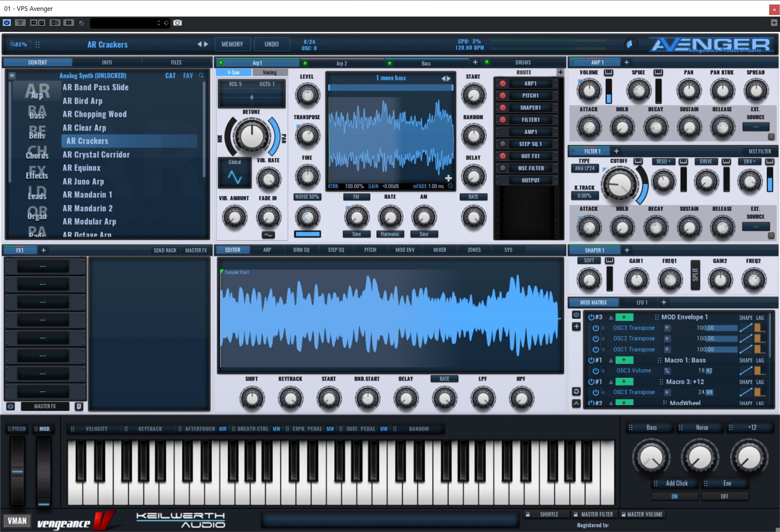Add a new LFO tab plus icon
780x532 pixels.
(664, 302)
